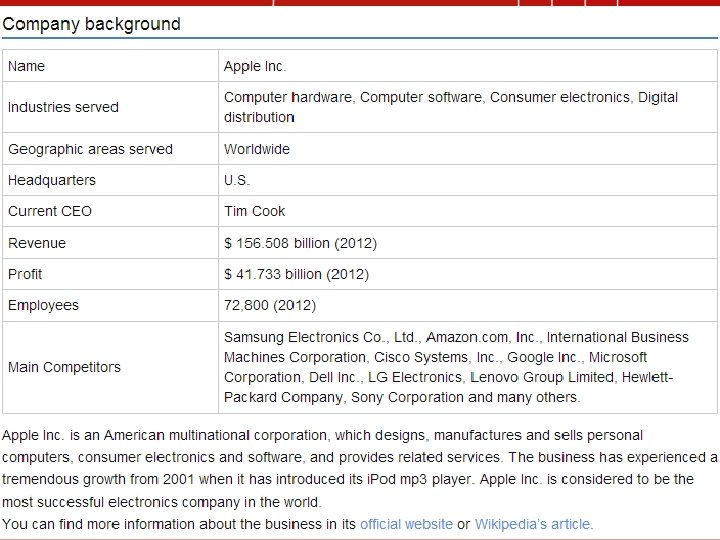This screenshot has width=720, height=540.
Task: Open the official website link
Action: pos(406,524)
